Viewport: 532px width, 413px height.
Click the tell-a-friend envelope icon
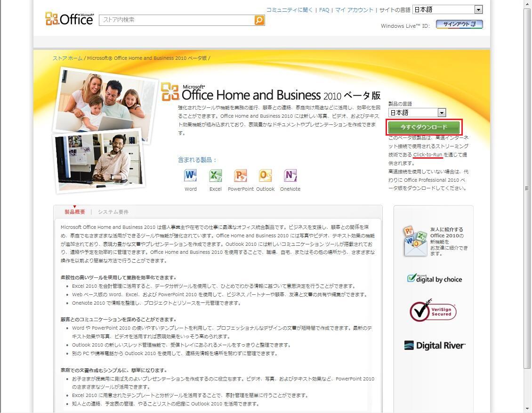tap(415, 241)
